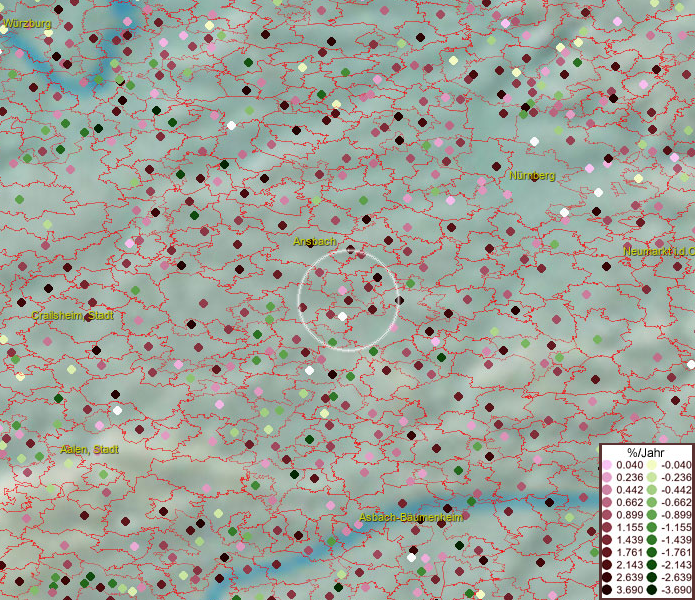Click the -0.040 pale yellow legend swatch

tap(651, 465)
